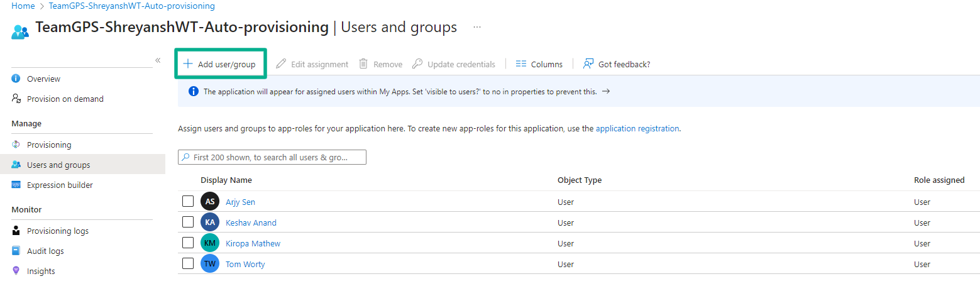The image size is (980, 291).
Task: Tick the checkbox for Keshav Anand
Action: (188, 222)
